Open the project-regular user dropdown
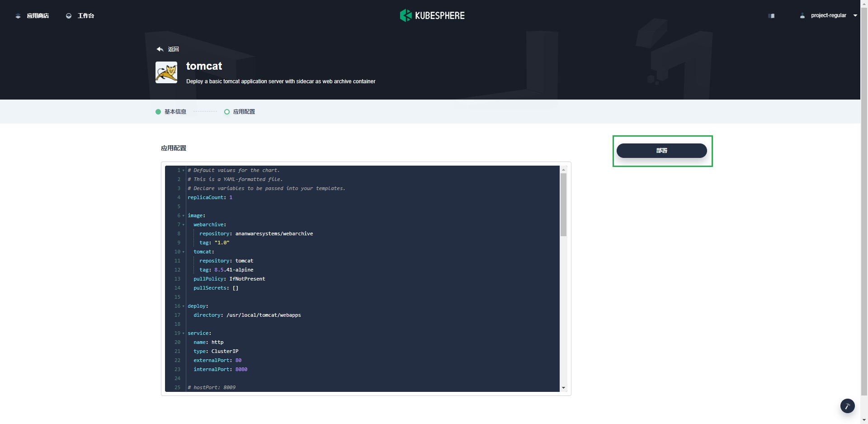The height and width of the screenshot is (424, 868). point(834,15)
